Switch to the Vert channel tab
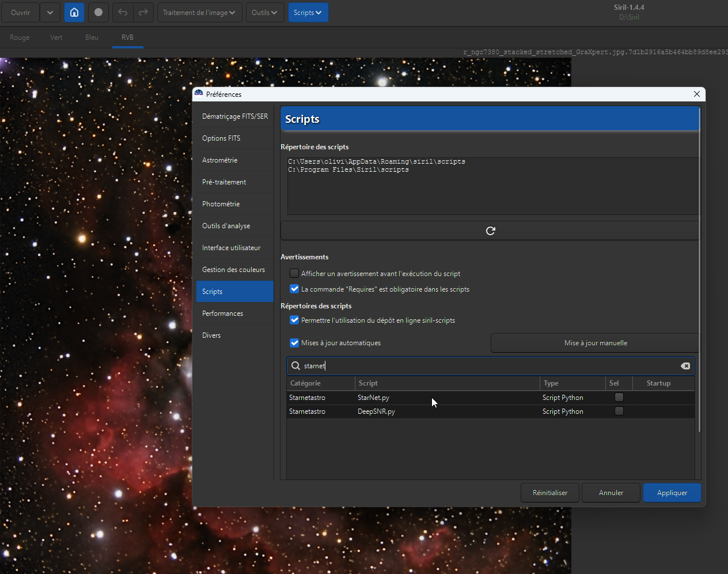Viewport: 728px width, 574px height. pos(56,37)
